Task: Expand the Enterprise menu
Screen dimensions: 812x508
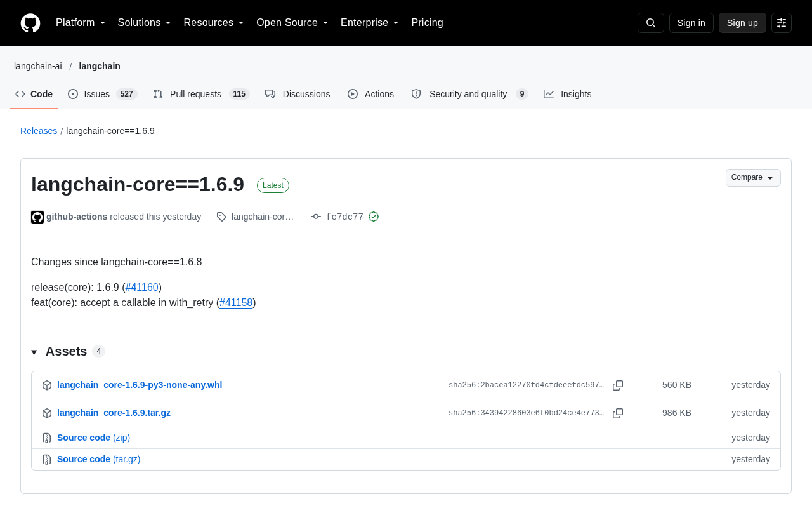Action: pos(370,23)
